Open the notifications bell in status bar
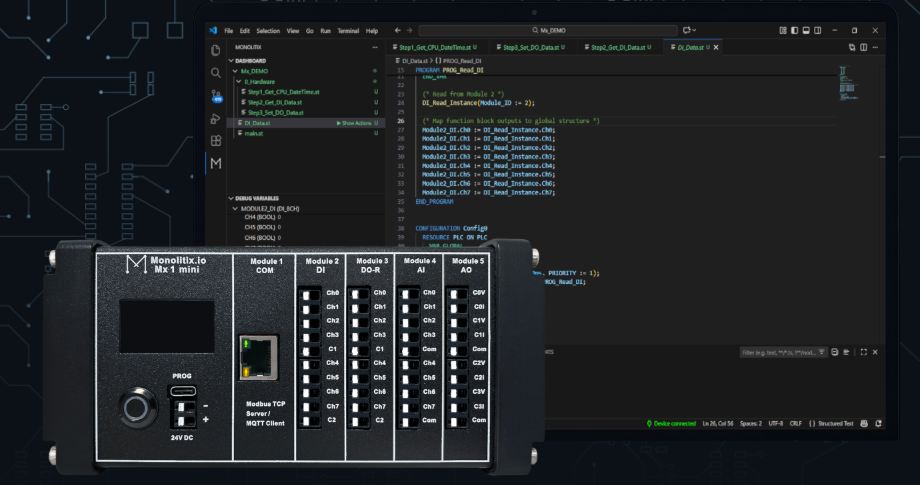This screenshot has width=920, height=485. (878, 423)
